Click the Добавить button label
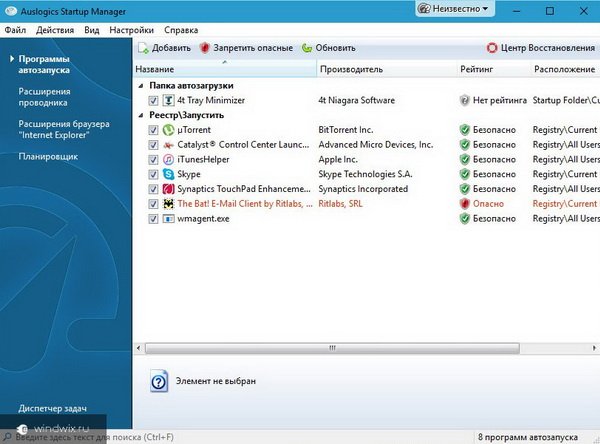This screenshot has height=444, width=600. coord(171,48)
